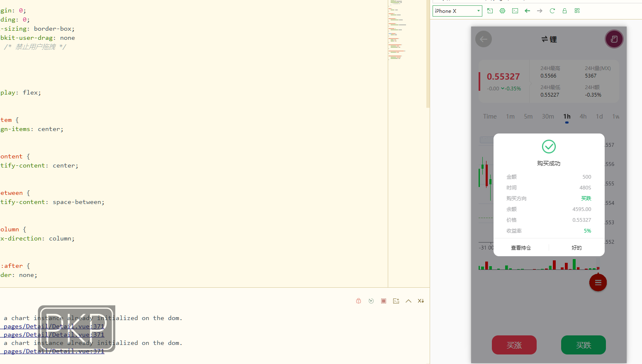Select the 4h interval tab
The height and width of the screenshot is (364, 642).
(583, 116)
